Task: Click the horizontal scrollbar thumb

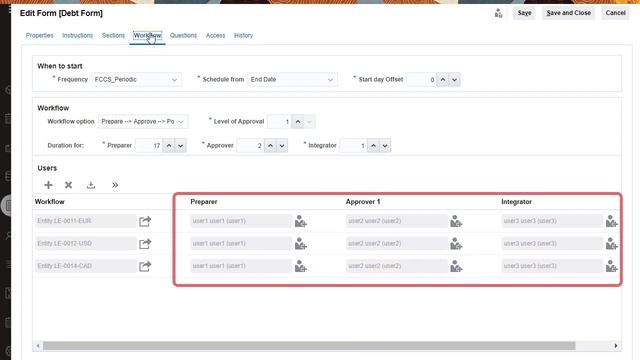Action: tap(309, 346)
